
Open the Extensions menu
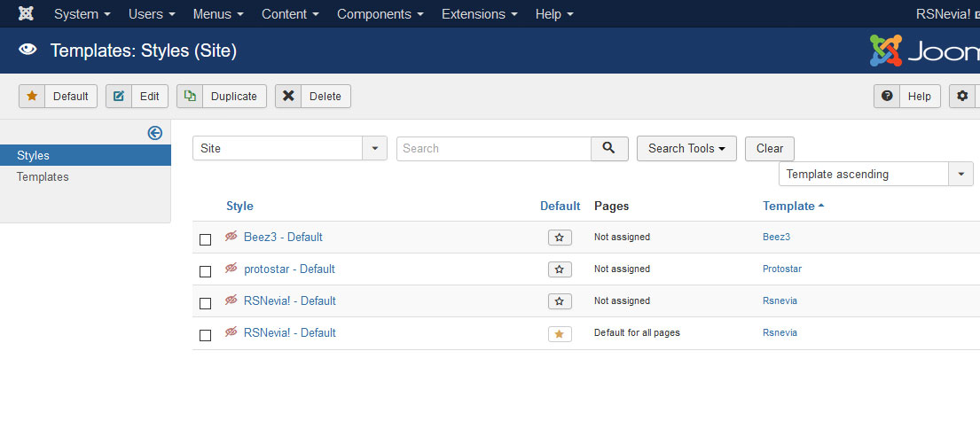(480, 14)
